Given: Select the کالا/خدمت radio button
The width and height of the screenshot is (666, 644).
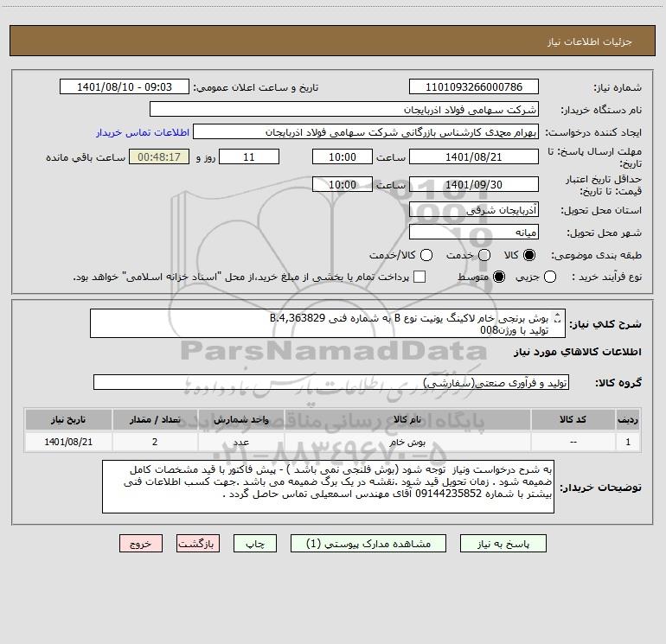Looking at the screenshot, I should pyautogui.click(x=426, y=255).
